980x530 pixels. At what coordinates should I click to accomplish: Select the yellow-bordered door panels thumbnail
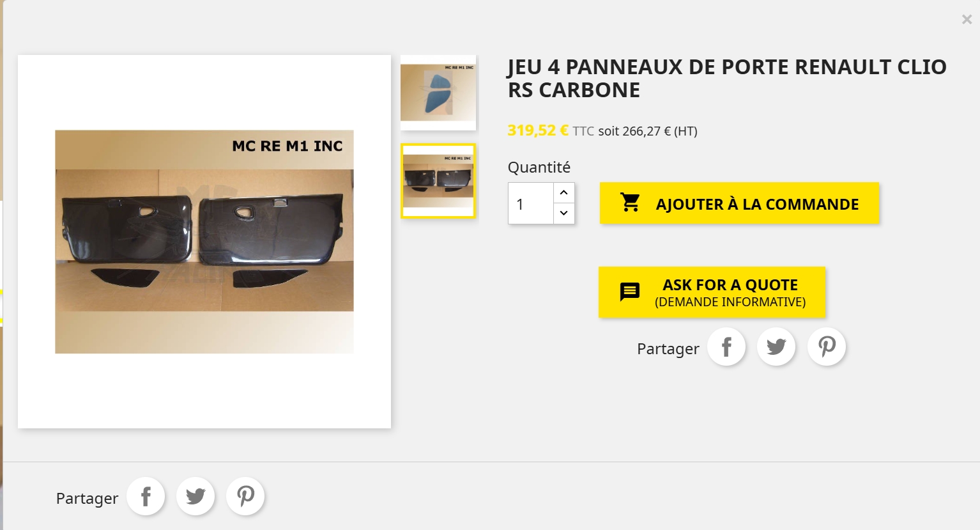(438, 181)
